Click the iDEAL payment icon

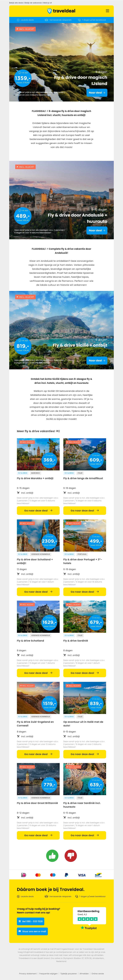[x=24, y=875]
